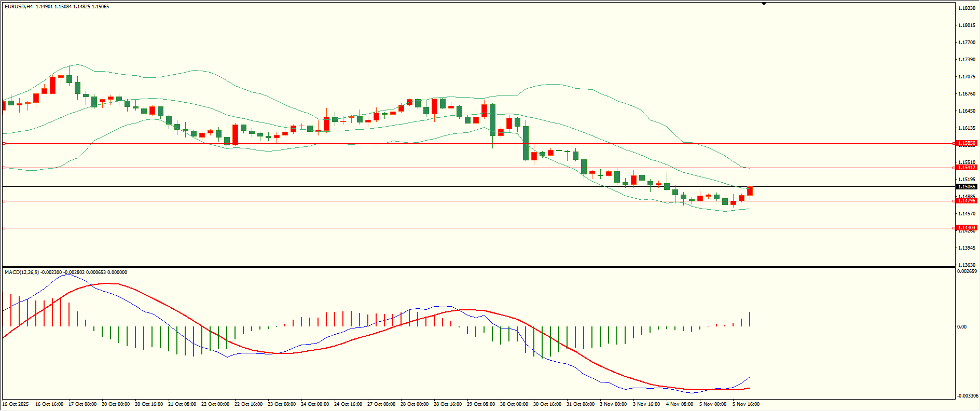The image size is (980, 411).
Task: Select the left anchor square of the 1.14796 line
Action: [x=4, y=201]
